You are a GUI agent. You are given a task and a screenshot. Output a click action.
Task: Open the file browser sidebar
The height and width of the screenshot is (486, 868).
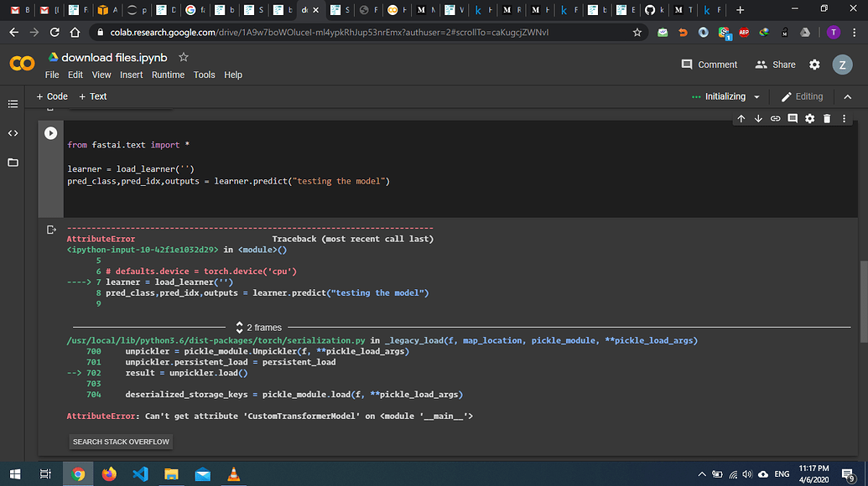point(13,163)
